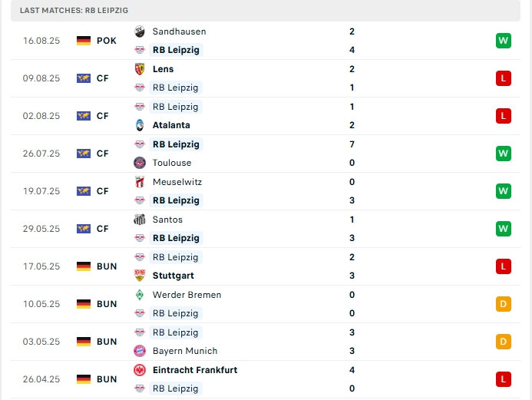Click the BUN label on 17.05.25 row
The width and height of the screenshot is (532, 400).
pyautogui.click(x=107, y=266)
